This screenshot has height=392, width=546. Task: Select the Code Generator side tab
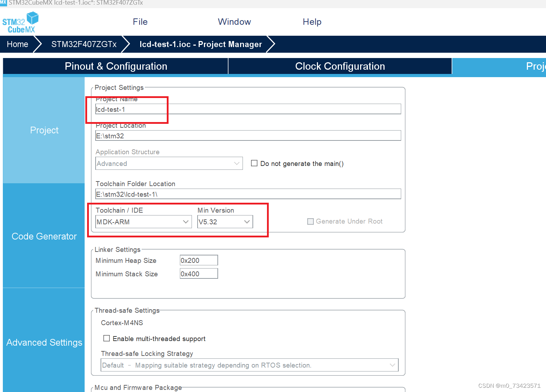44,236
